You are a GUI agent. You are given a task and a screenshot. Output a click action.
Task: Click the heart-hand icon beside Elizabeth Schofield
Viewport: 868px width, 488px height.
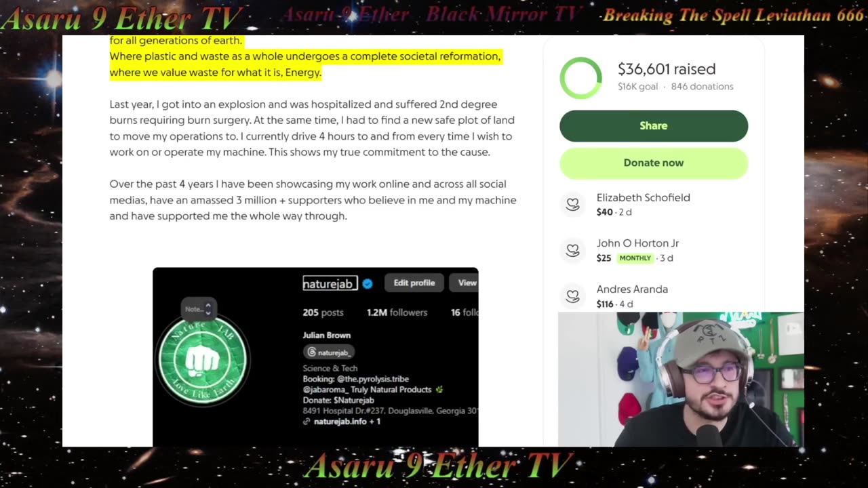coord(573,204)
